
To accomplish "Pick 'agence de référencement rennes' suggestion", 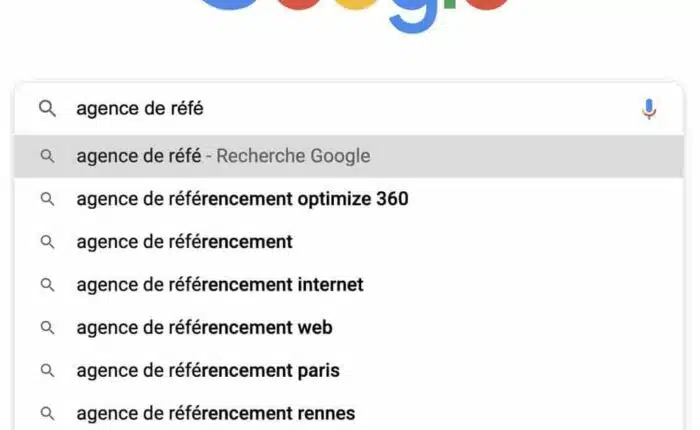I will tap(215, 413).
